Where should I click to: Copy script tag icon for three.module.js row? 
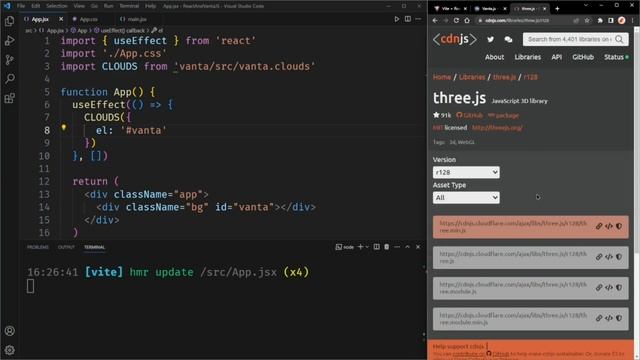pos(609,287)
